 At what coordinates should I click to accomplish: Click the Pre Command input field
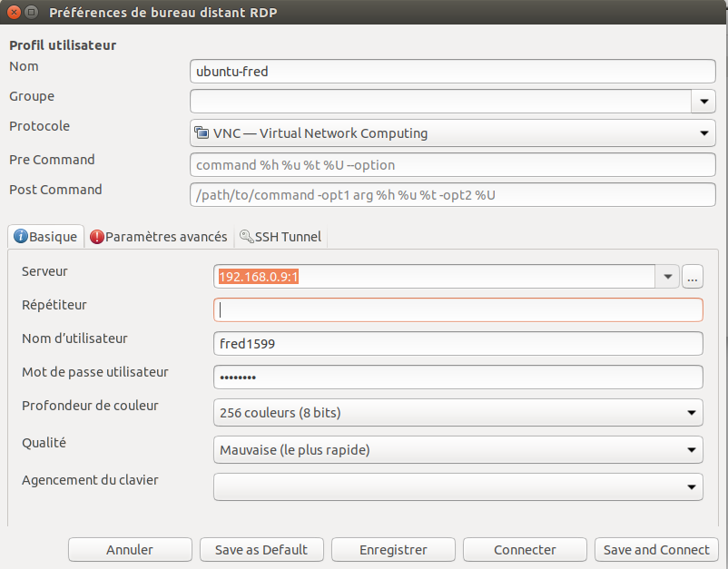(453, 165)
